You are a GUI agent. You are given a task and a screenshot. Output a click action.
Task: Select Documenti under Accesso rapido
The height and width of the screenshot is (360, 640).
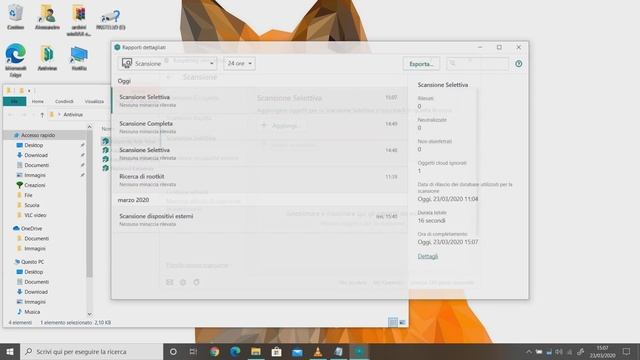(x=37, y=165)
